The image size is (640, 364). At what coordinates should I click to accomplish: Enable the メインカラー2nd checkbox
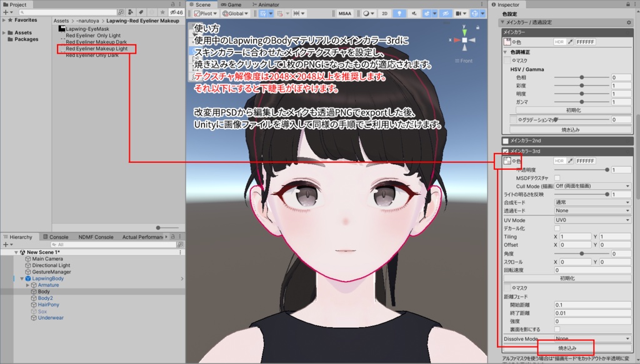tap(506, 140)
